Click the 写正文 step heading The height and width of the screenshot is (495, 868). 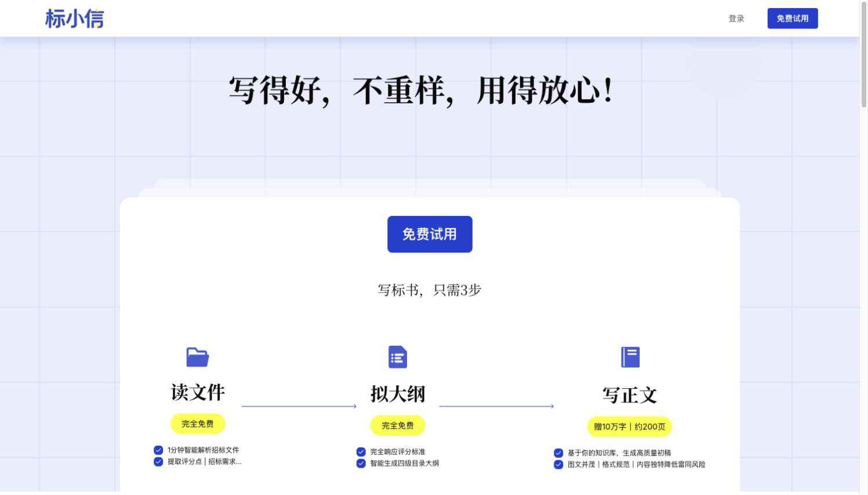click(630, 395)
